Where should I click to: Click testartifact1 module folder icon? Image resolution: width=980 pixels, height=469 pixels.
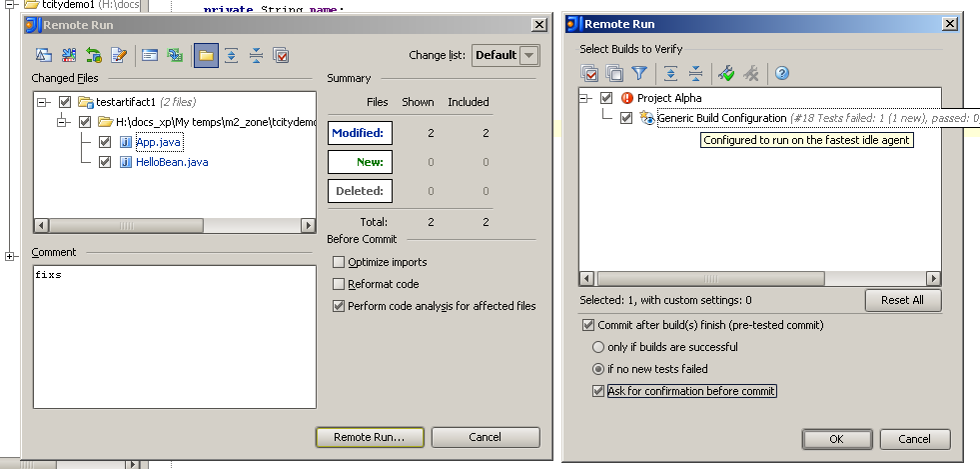86,102
